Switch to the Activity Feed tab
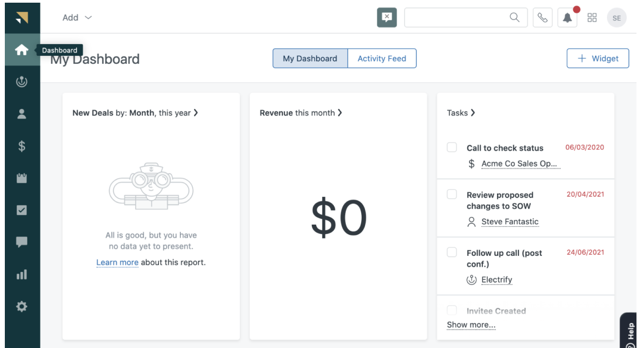The width and height of the screenshot is (644, 348). click(382, 58)
